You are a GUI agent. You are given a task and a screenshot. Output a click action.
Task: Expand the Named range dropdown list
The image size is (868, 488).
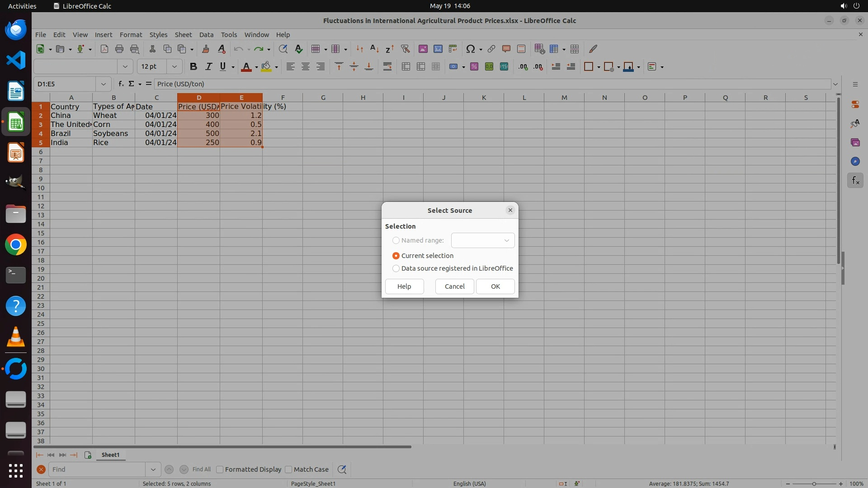pos(506,240)
